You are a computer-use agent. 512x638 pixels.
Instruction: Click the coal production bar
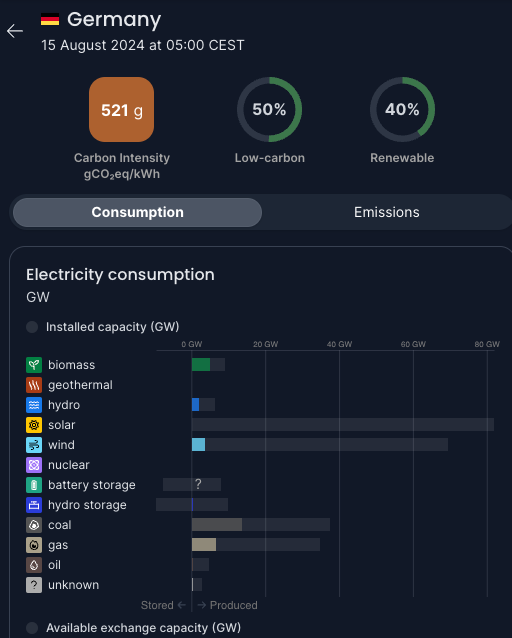click(217, 524)
